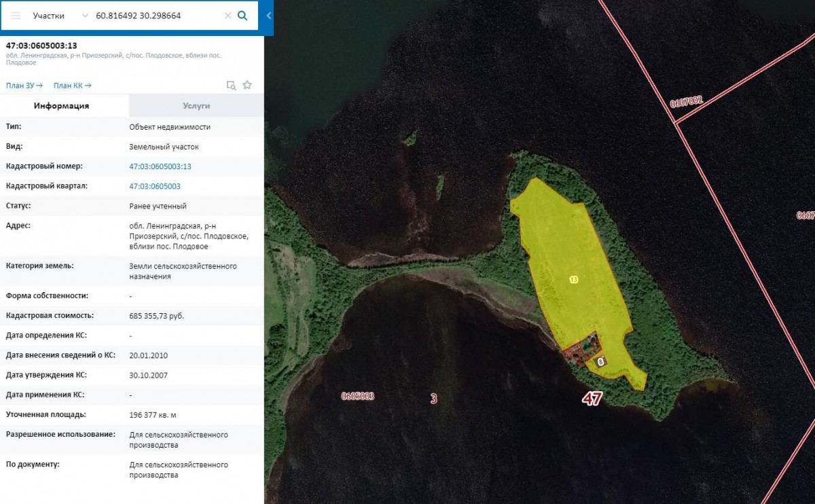The width and height of the screenshot is (815, 504).
Task: Click the coordinates search input field
Action: click(x=158, y=15)
